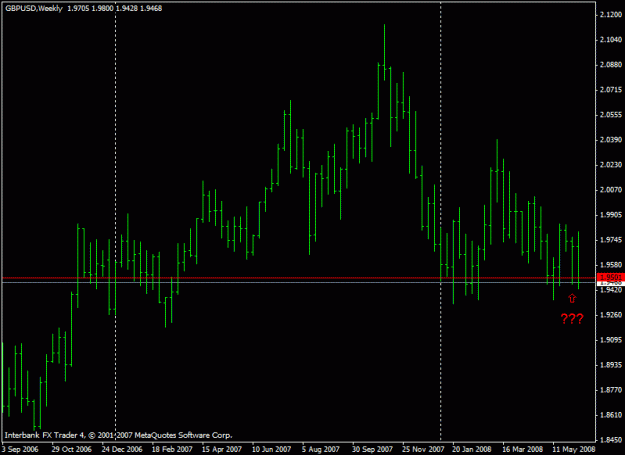
Task: Click the 2.1200 price axis label
Action: pyautogui.click(x=611, y=15)
